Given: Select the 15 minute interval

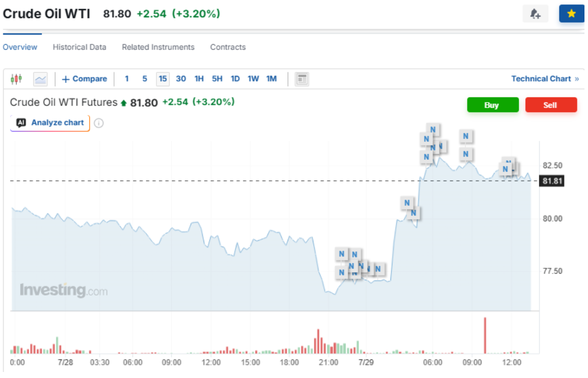Looking at the screenshot, I should 162,79.
